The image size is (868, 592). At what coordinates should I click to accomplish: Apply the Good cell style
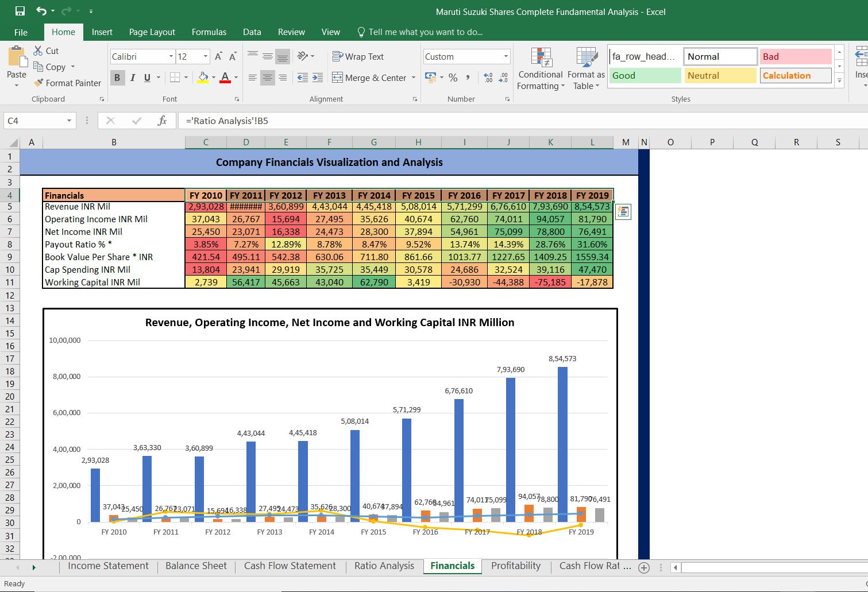(x=645, y=75)
